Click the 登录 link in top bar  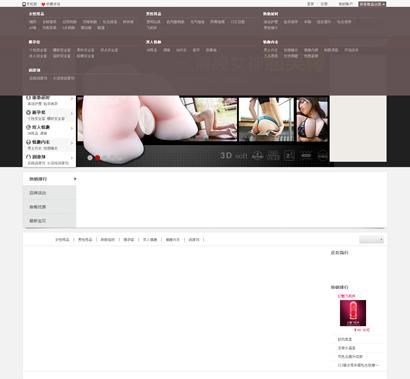[x=310, y=4]
